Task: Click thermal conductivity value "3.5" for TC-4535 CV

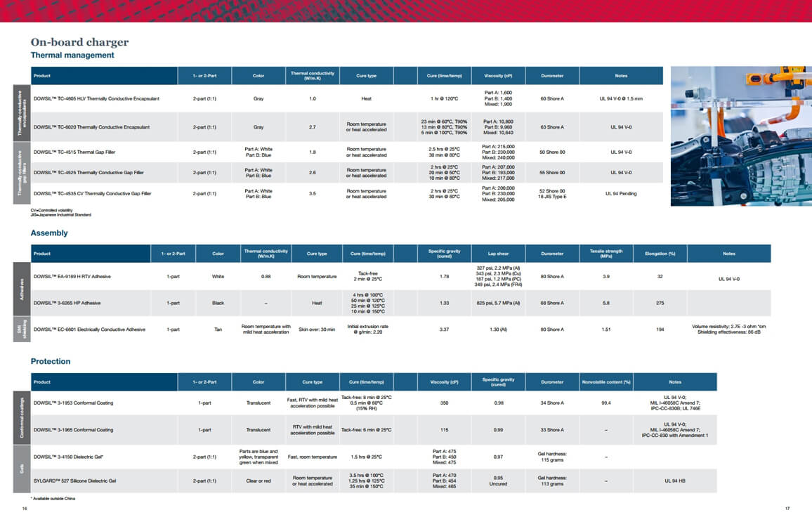Action: pos(313,194)
